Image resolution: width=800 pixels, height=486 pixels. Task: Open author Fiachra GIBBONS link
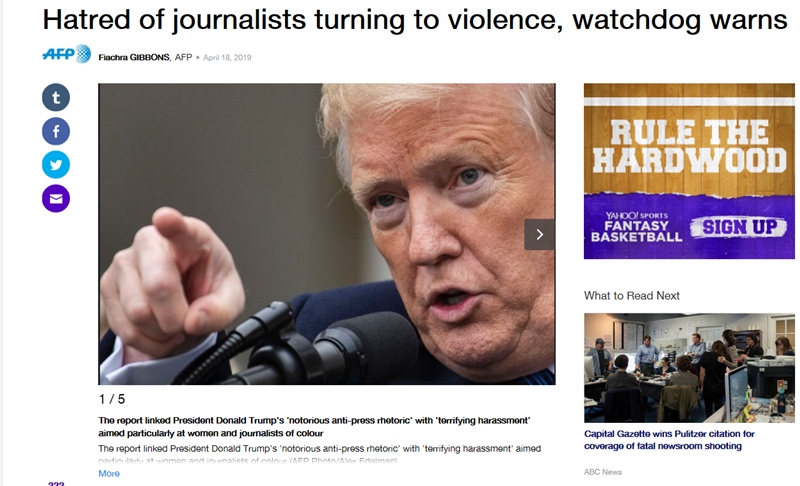[134, 58]
